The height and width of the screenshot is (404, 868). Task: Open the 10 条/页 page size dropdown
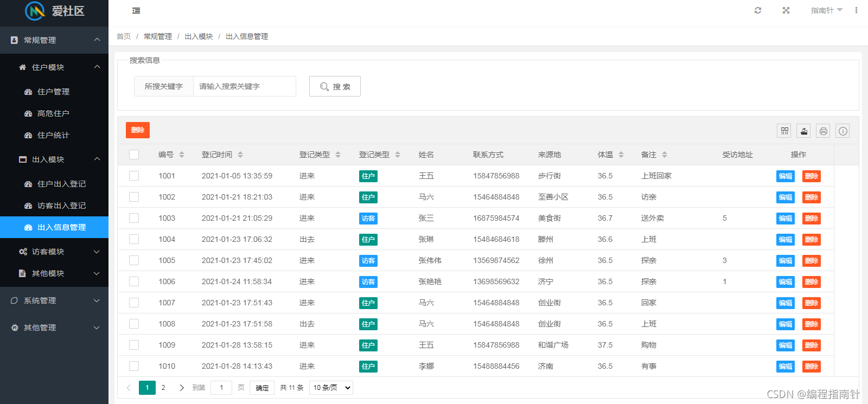[x=331, y=388]
